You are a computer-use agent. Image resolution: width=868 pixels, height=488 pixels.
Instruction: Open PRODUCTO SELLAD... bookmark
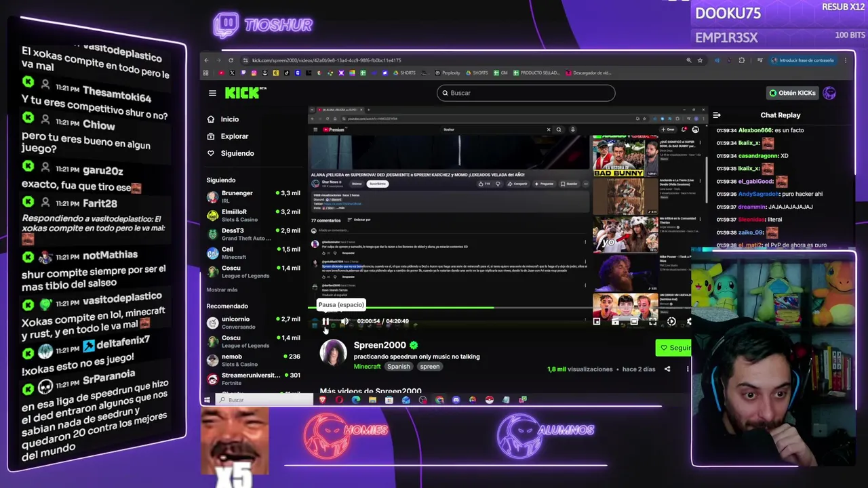[x=537, y=73]
